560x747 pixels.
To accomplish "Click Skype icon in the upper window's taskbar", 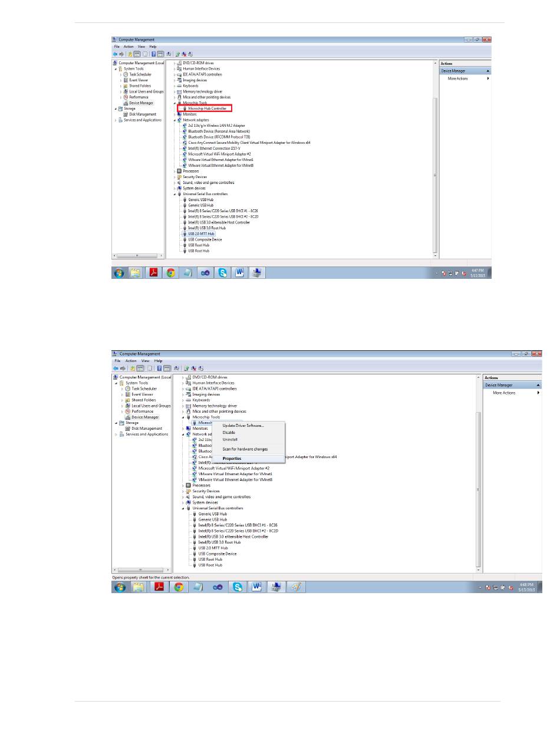I will (x=223, y=272).
